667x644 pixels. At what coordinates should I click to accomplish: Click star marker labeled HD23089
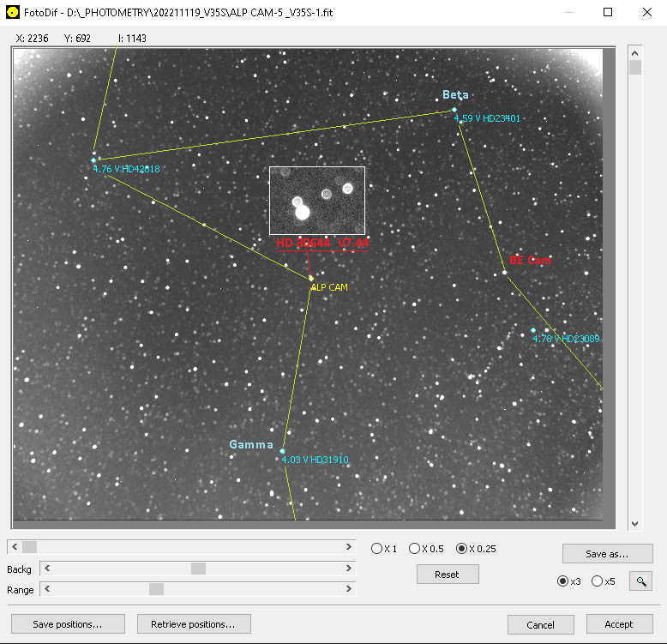pyautogui.click(x=532, y=330)
